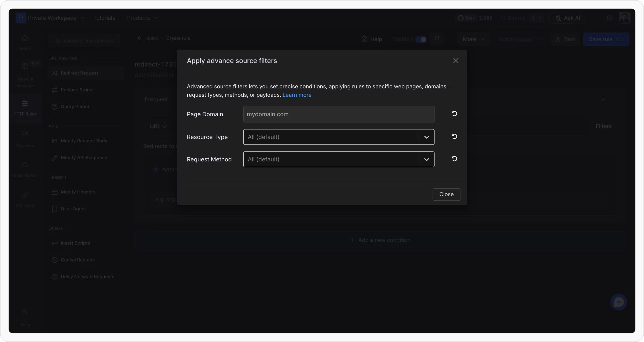Reset the Request Method filter
Viewport: 644px width, 342px height.
click(454, 159)
